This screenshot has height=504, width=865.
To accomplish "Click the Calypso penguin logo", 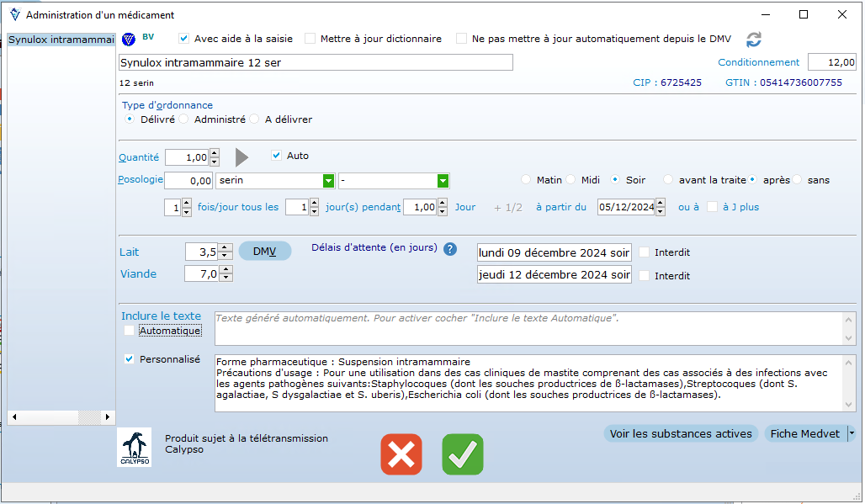I will [134, 447].
